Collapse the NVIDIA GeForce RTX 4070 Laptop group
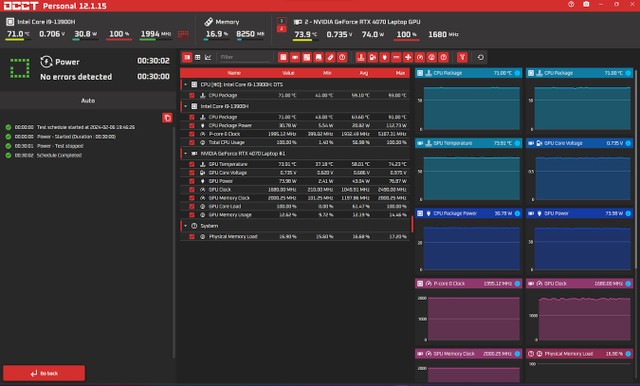Image resolution: width=640 pixels, height=386 pixels. (185, 153)
